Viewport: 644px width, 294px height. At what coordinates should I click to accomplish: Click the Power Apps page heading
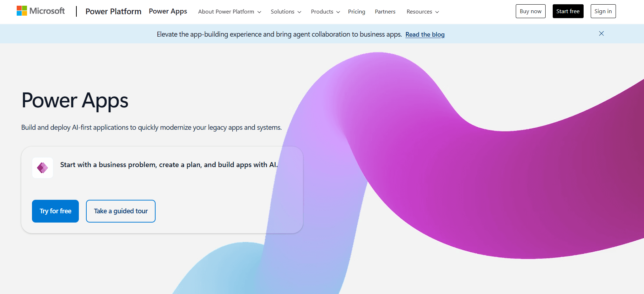point(75,101)
